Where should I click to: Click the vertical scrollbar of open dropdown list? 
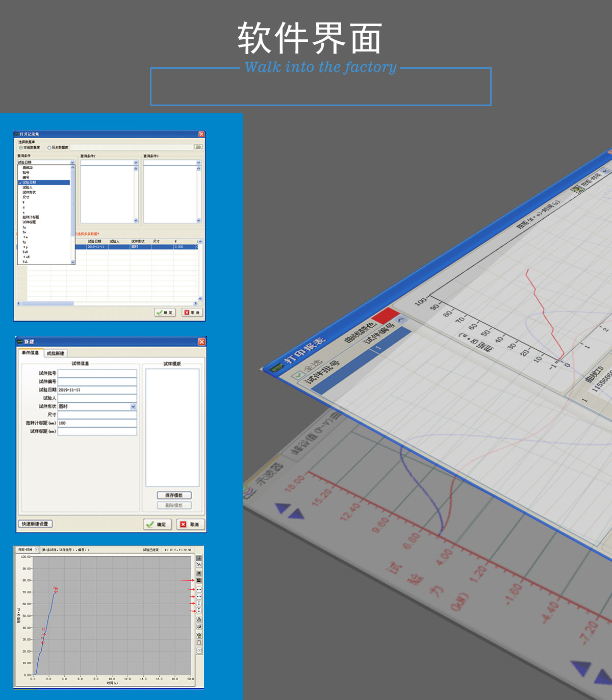[x=73, y=214]
